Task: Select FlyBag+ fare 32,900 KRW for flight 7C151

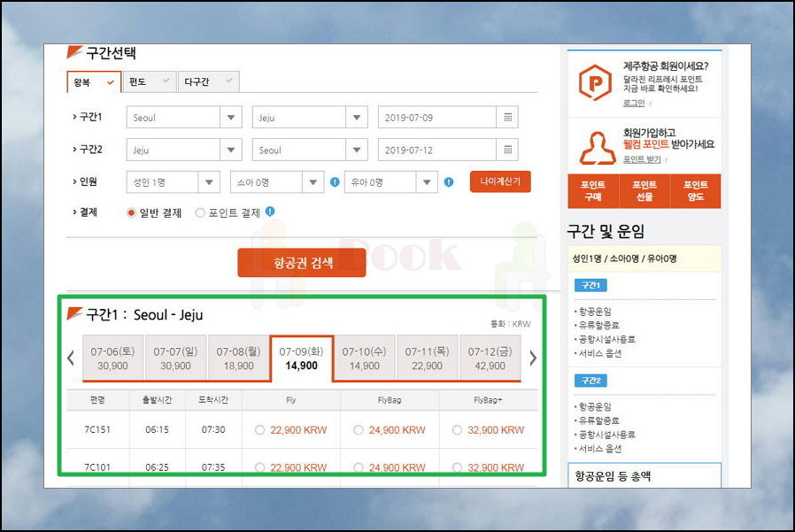Action: pyautogui.click(x=457, y=430)
